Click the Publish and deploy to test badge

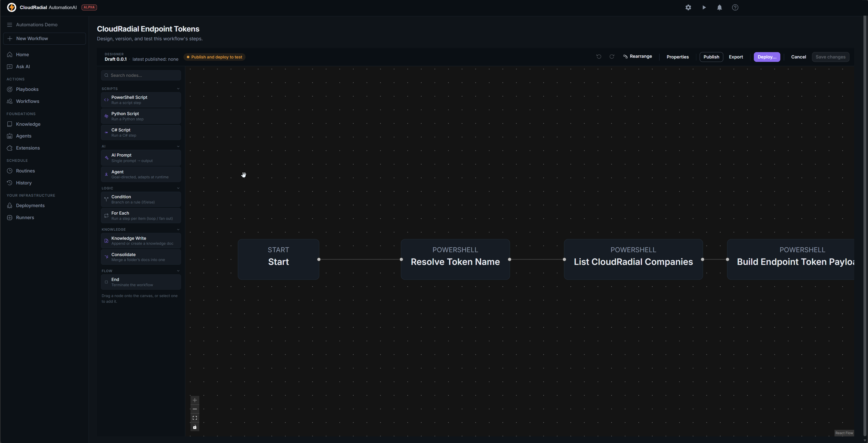point(214,57)
